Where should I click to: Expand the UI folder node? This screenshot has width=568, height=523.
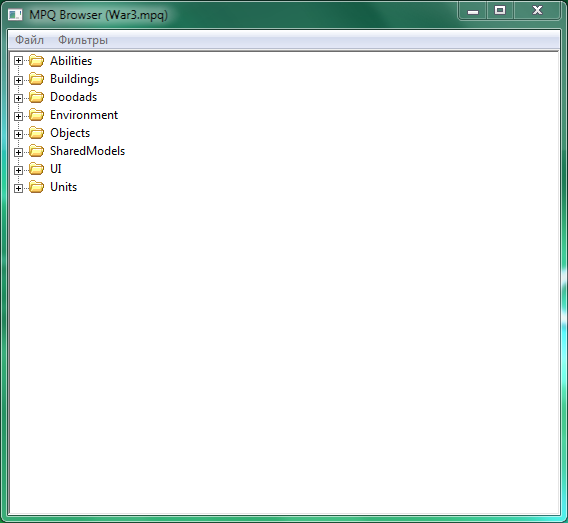pyautogui.click(x=18, y=170)
